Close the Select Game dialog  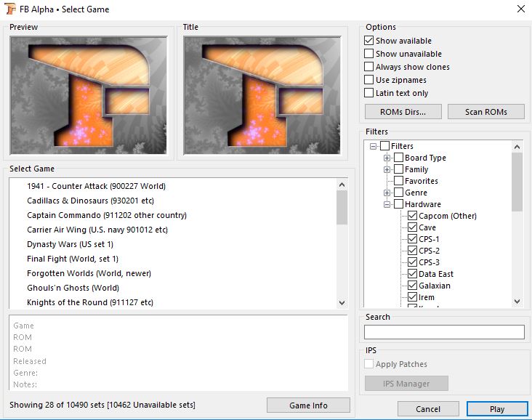point(521,9)
